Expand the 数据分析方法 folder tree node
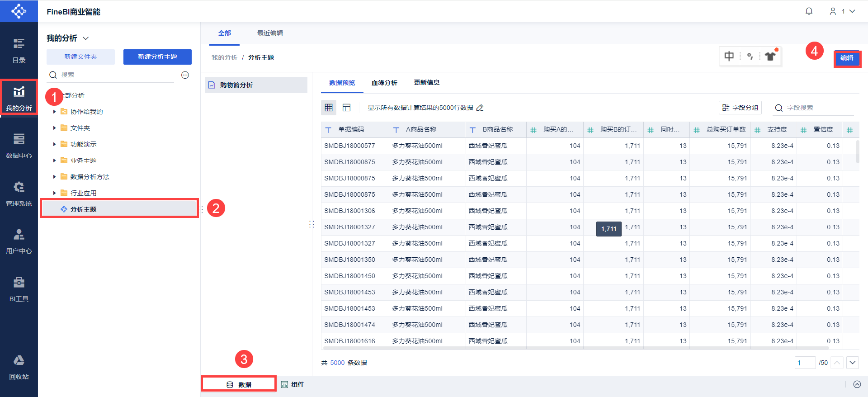Image resolution: width=868 pixels, height=397 pixels. pos(54,177)
